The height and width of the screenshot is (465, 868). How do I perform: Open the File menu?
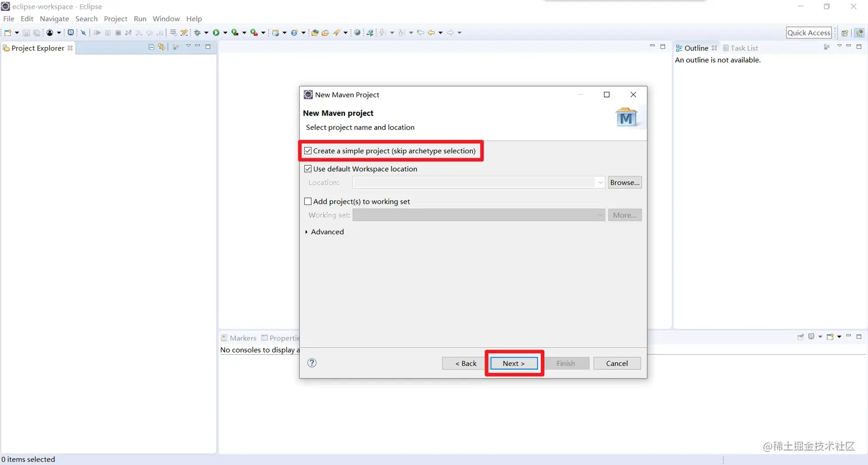tap(9, 19)
